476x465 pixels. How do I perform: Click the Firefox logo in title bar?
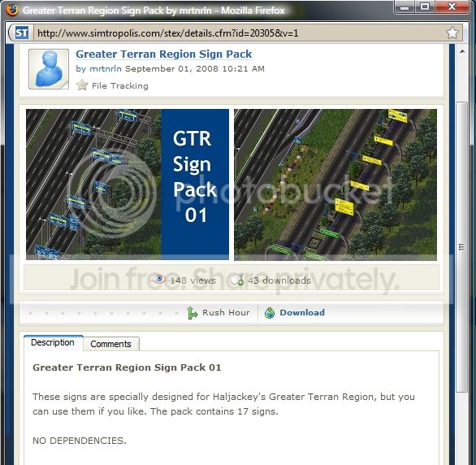click(12, 10)
